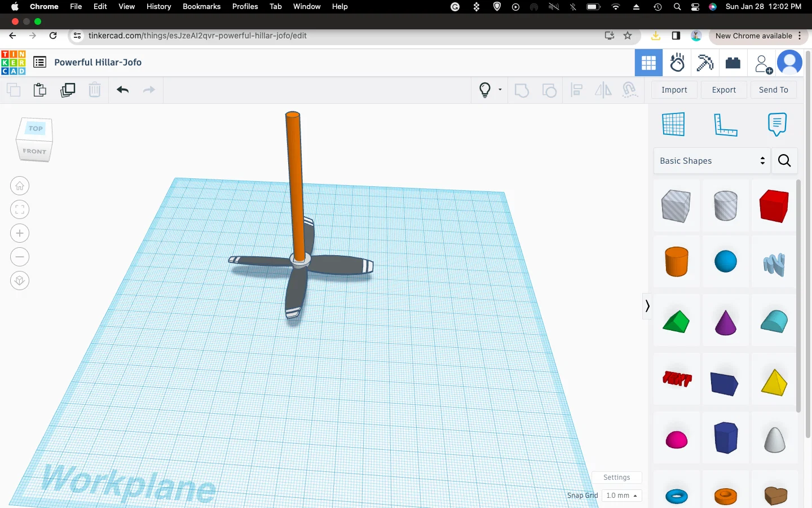
Task: Open the Ruler tool
Action: pos(726,124)
